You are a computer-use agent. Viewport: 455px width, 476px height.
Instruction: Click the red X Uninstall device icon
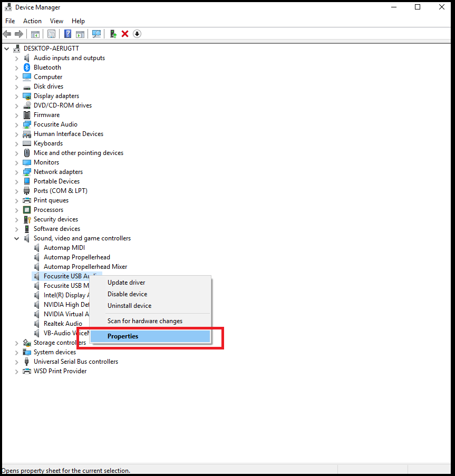(125, 34)
